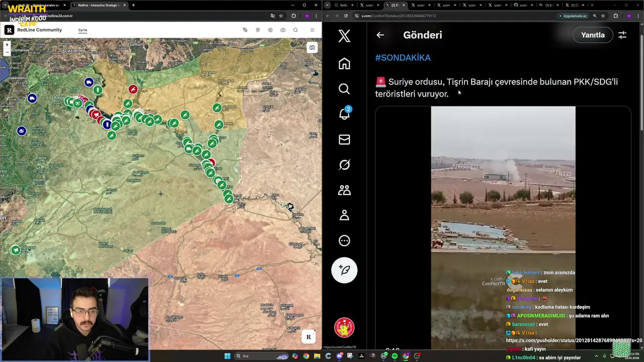Click blue marker west of Aleppo
Viewport: 644px width, 362px height.
click(32, 98)
